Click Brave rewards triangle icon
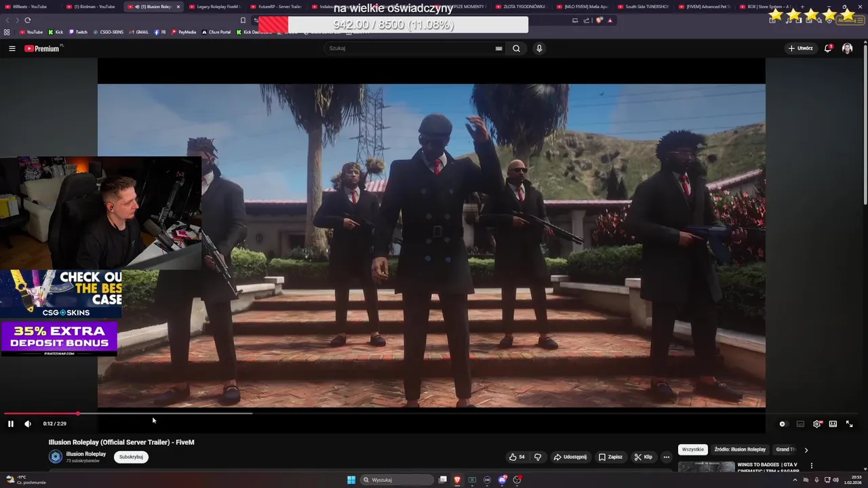Viewport: 868px width, 488px height. click(610, 20)
